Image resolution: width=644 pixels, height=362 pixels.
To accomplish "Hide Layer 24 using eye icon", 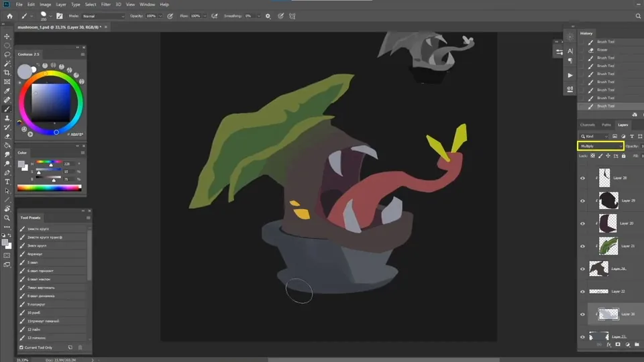I will click(x=582, y=269).
